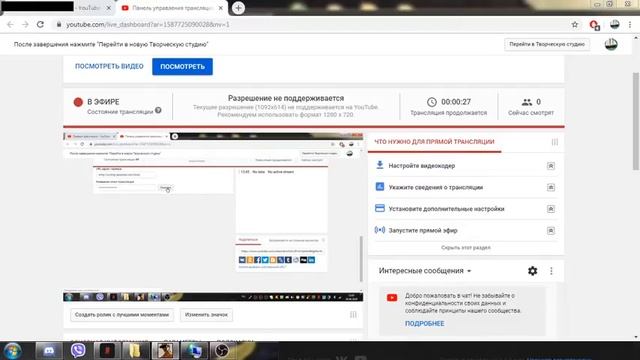Open the help icon beside Состояние трансляции
This screenshot has width=640, height=360.
coord(158,110)
